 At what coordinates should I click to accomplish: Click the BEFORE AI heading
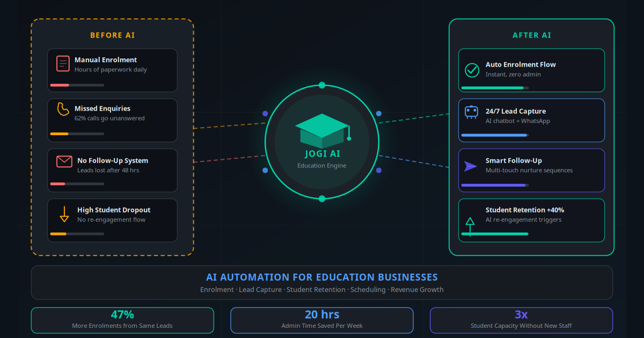112,35
